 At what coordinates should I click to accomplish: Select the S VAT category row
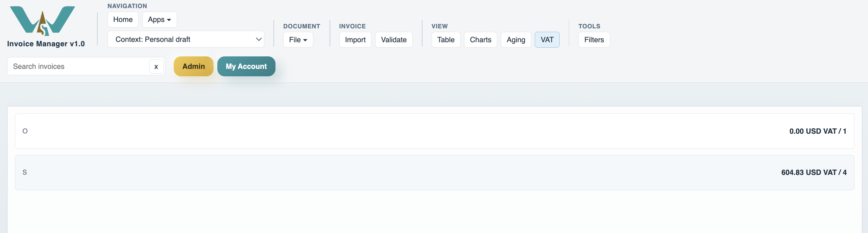pos(434,173)
